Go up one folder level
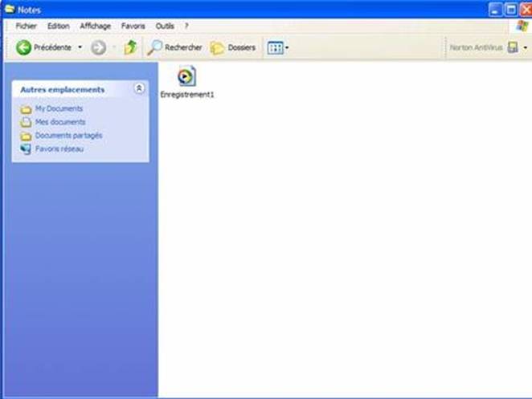Viewport: 532px width, 399px height. click(x=130, y=47)
